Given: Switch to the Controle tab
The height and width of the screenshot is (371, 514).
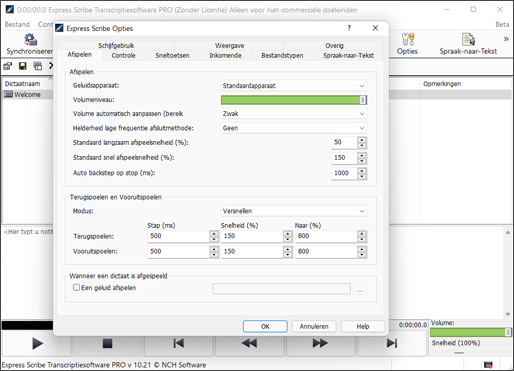Looking at the screenshot, I should (123, 55).
